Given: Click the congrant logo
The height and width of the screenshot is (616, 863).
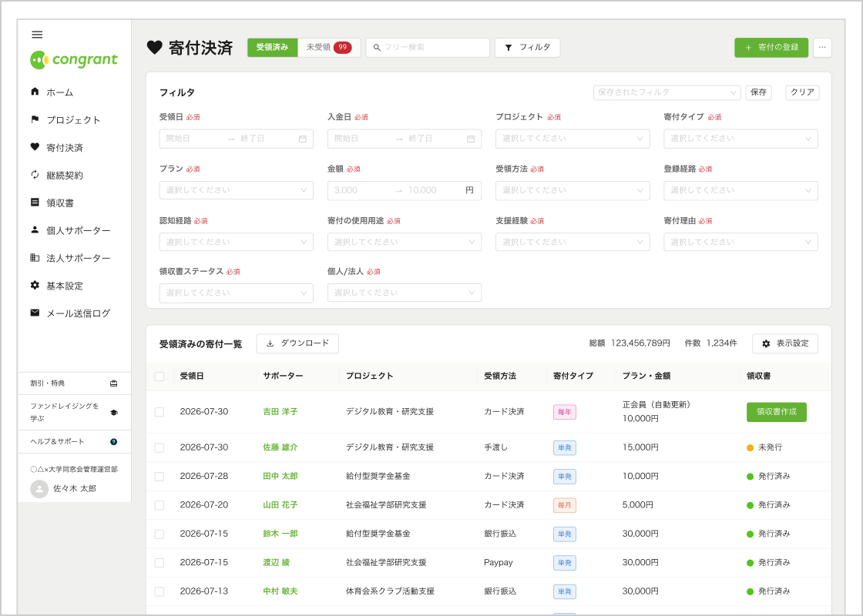Looking at the screenshot, I should pyautogui.click(x=74, y=59).
